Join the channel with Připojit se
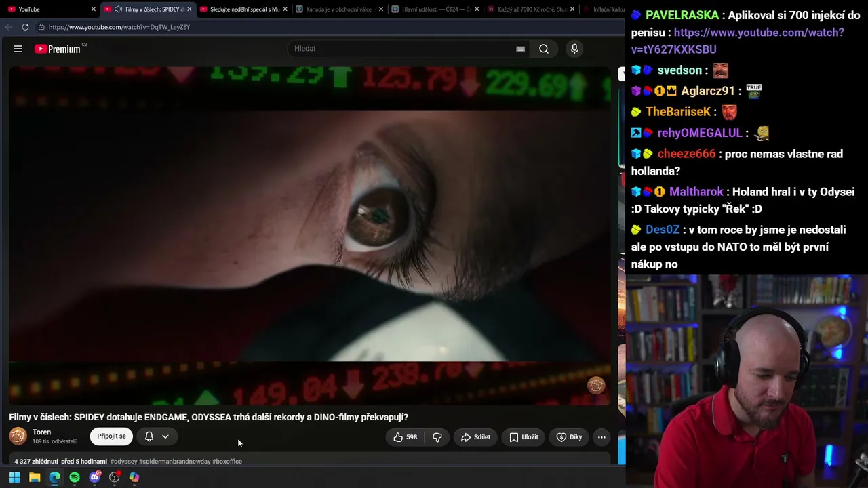 coord(111,436)
